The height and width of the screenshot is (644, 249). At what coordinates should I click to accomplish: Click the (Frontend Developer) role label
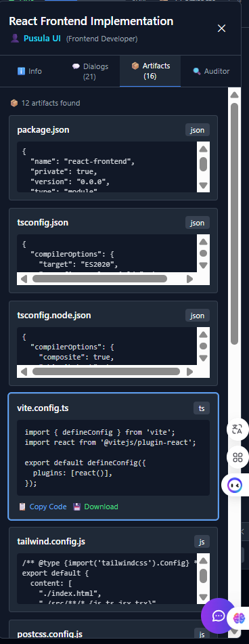pyautogui.click(x=101, y=39)
